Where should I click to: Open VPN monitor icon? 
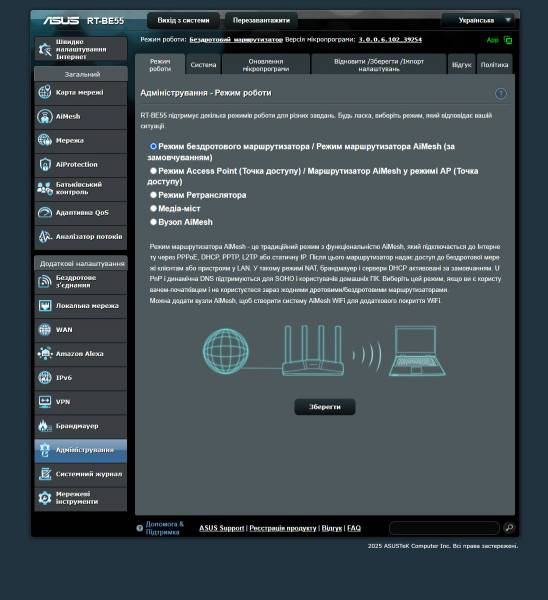pyautogui.click(x=45, y=402)
